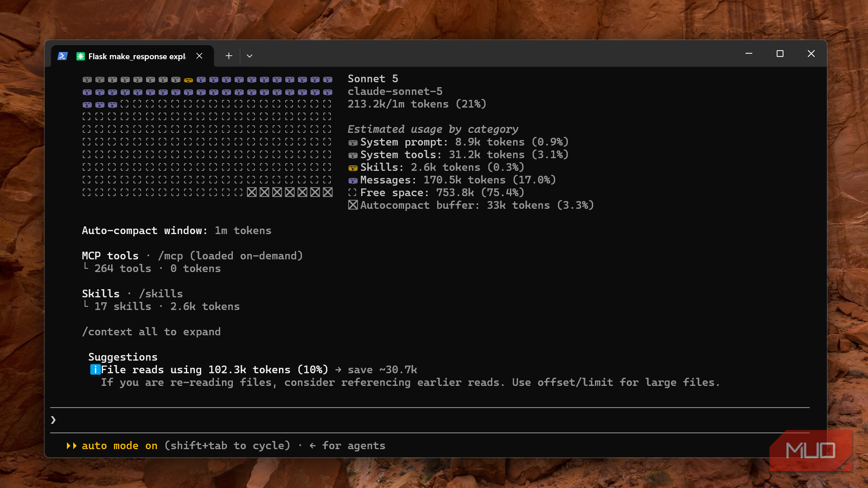Select the Flask make_response tab
The width and height of the screenshot is (868, 488).
click(x=132, y=56)
